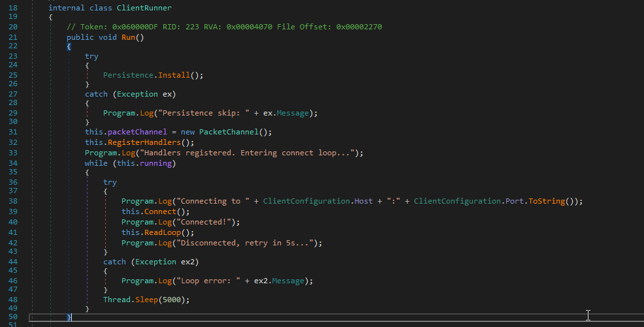Click the Port property reference
This screenshot has width=644, height=327.
[513, 201]
